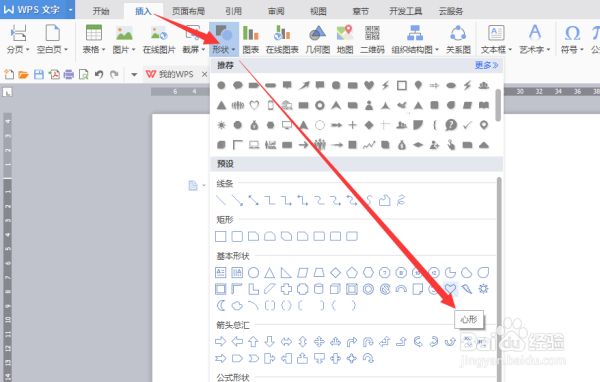The image size is (600, 382).
Task: Select the pentagon shape in 基本形状
Action: (x=352, y=273)
